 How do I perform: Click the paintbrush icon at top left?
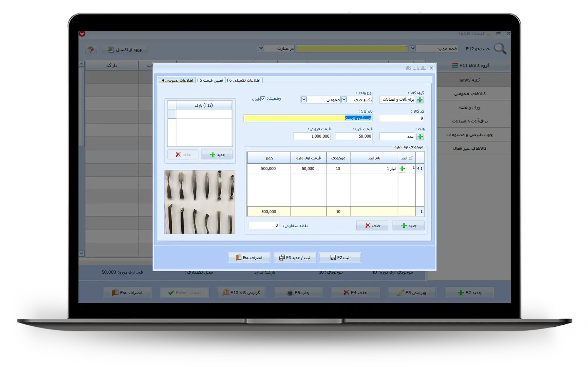tap(91, 49)
